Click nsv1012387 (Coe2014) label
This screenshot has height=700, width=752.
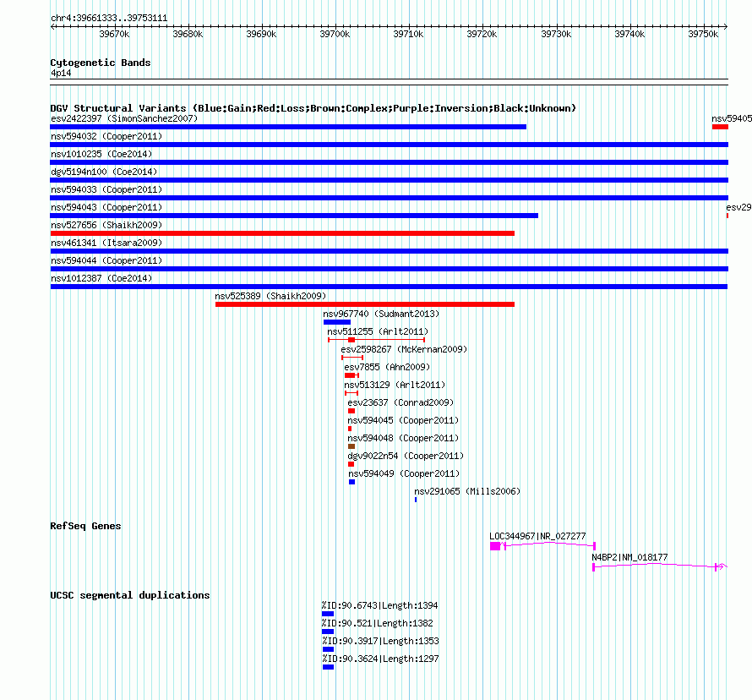[101, 278]
